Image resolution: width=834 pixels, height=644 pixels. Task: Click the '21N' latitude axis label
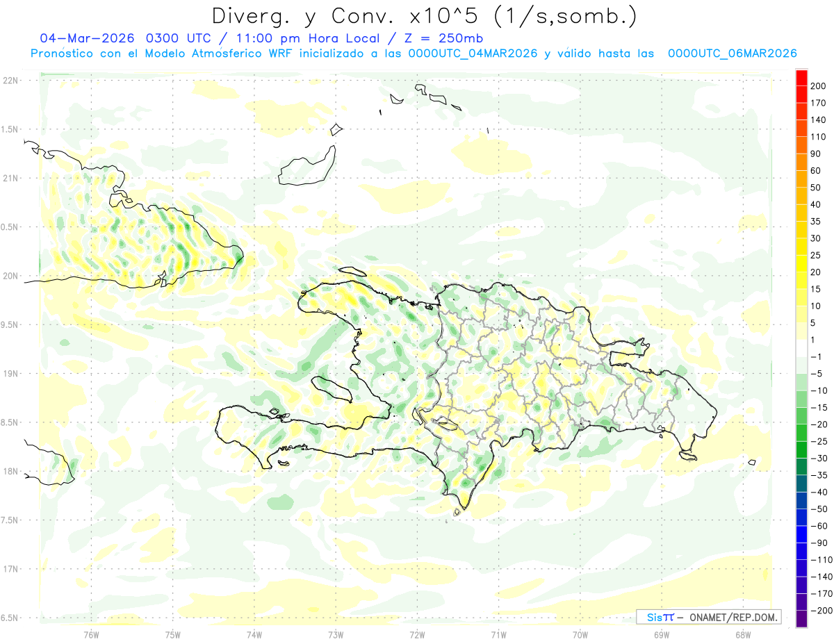pyautogui.click(x=10, y=178)
